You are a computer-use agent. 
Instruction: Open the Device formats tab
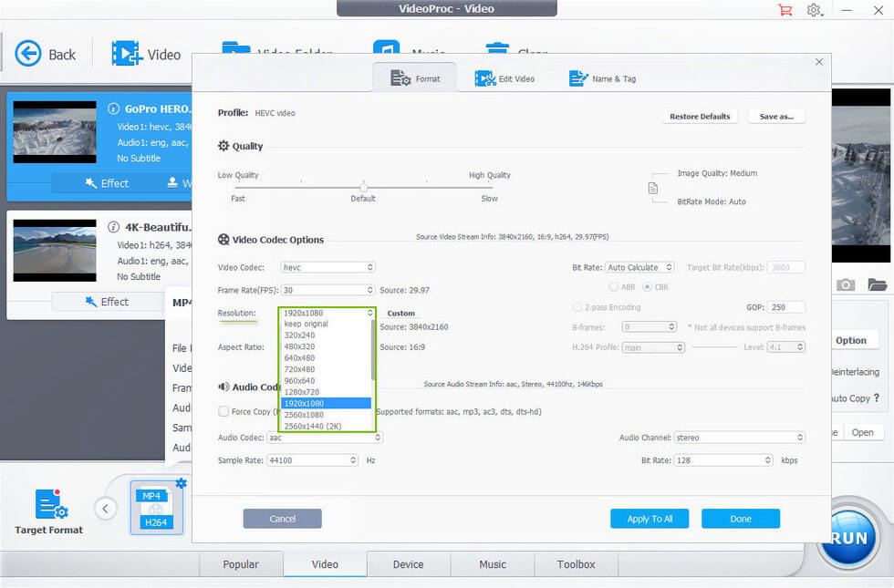pyautogui.click(x=409, y=564)
